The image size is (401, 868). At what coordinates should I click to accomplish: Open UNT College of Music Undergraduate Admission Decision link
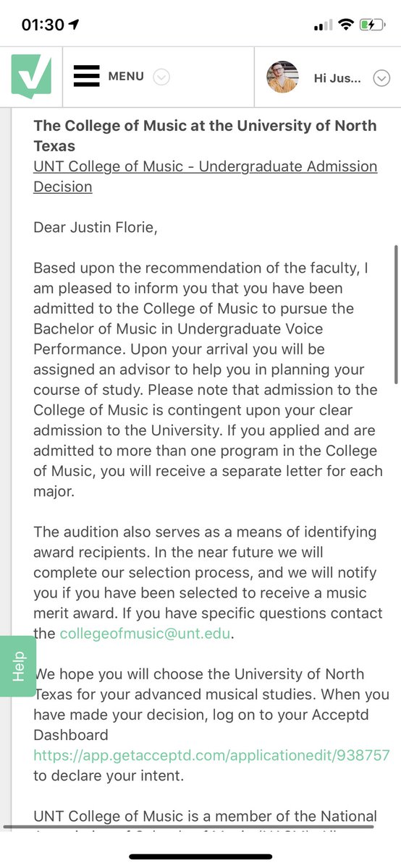point(206,176)
